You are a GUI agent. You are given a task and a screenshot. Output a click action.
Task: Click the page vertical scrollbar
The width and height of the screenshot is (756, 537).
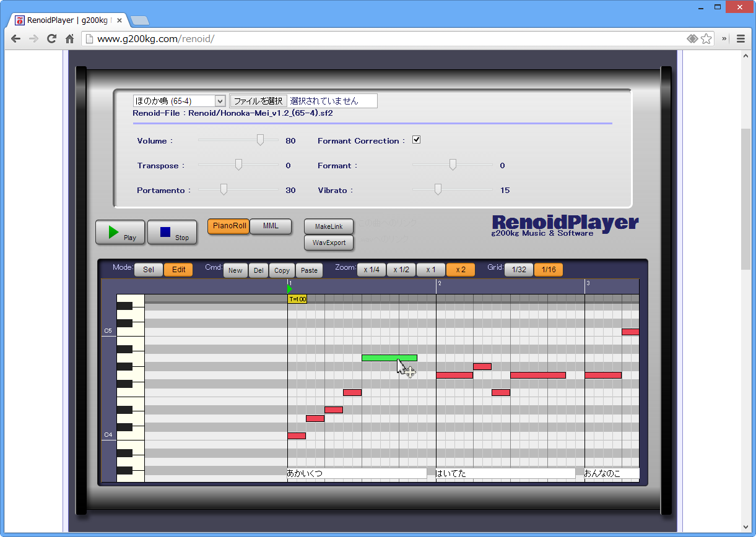pos(746,198)
